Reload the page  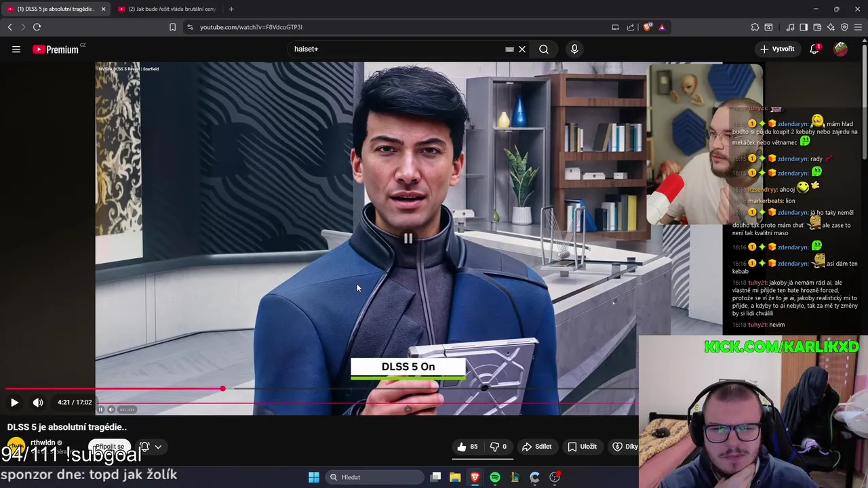point(37,27)
